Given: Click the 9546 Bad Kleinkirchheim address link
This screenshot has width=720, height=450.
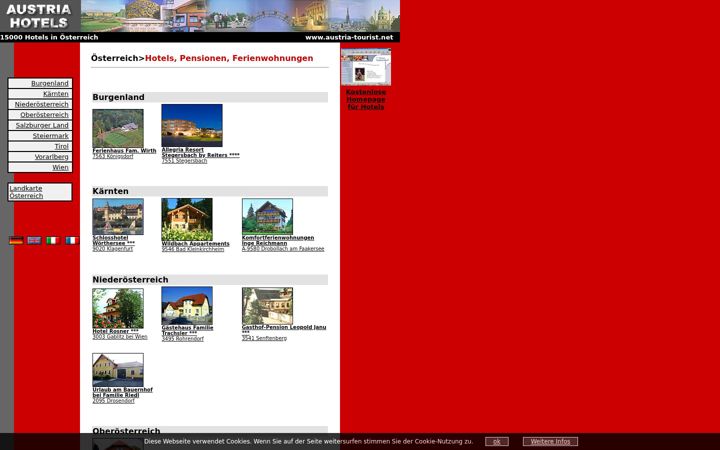Looking at the screenshot, I should point(193,249).
